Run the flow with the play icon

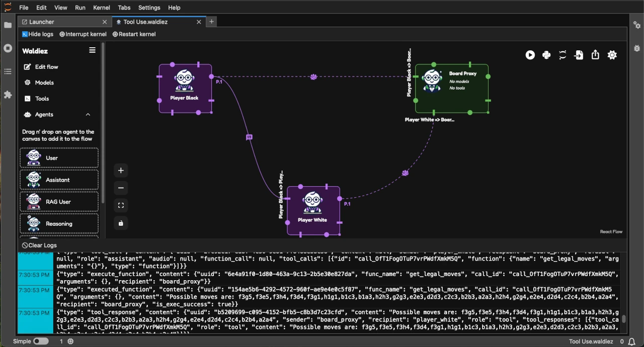[x=530, y=55]
